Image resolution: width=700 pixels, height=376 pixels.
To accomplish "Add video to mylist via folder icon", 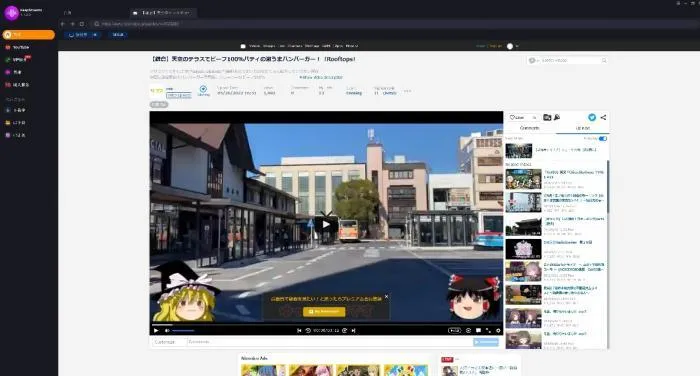I will tap(547, 117).
